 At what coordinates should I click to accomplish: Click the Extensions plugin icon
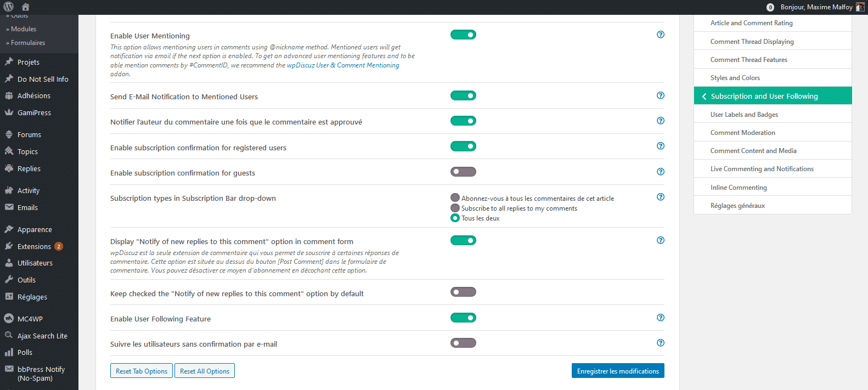[x=9, y=246]
